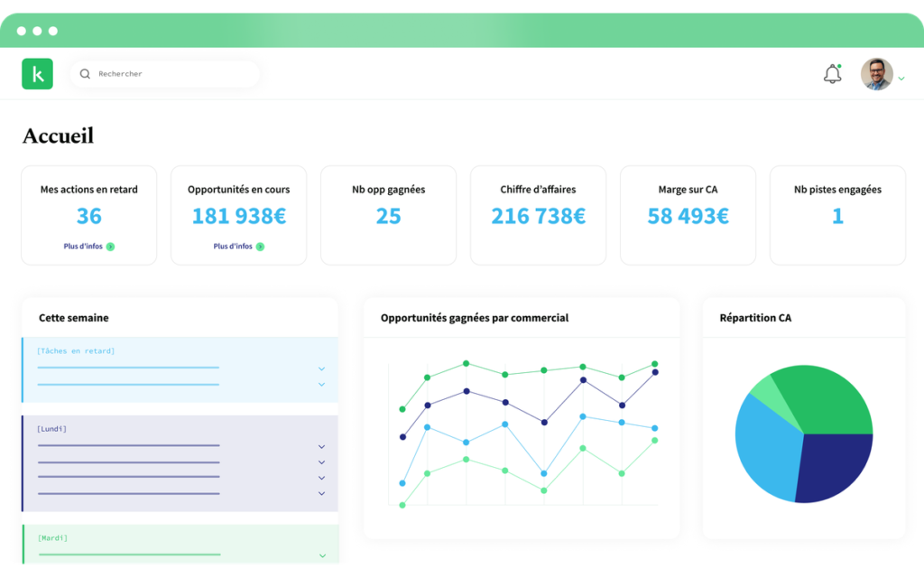Expand second task in Tâches en retard
Image resolution: width=924 pixels, height=578 pixels.
pyautogui.click(x=322, y=385)
